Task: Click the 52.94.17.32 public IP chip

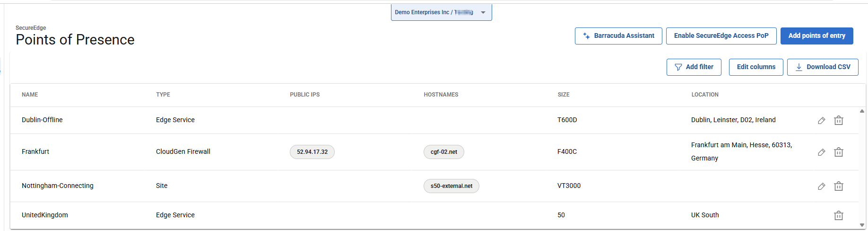Action: [312, 152]
